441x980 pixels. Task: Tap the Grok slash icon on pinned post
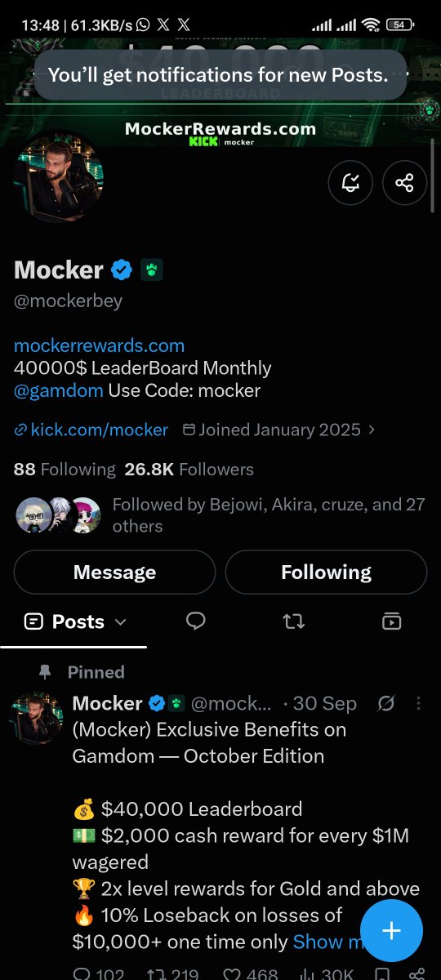tap(386, 703)
